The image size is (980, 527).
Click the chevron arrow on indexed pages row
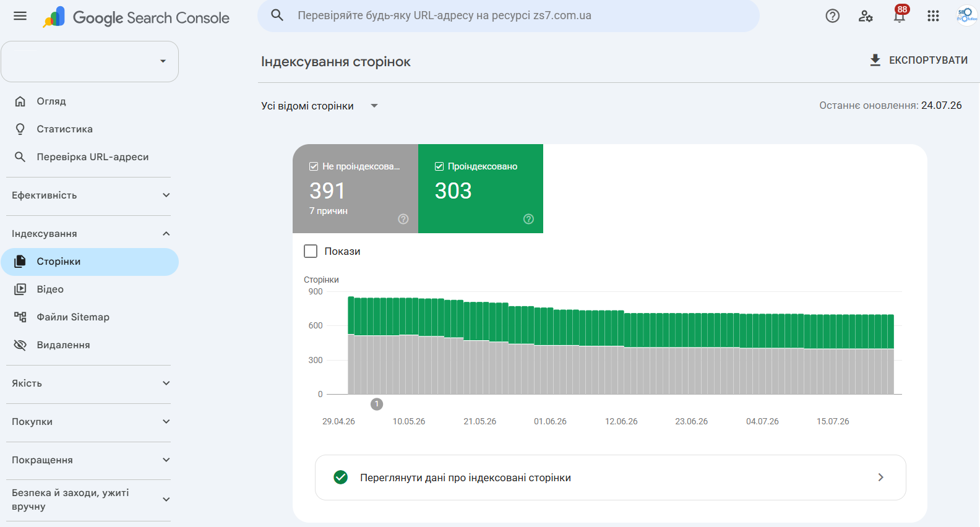click(x=880, y=478)
